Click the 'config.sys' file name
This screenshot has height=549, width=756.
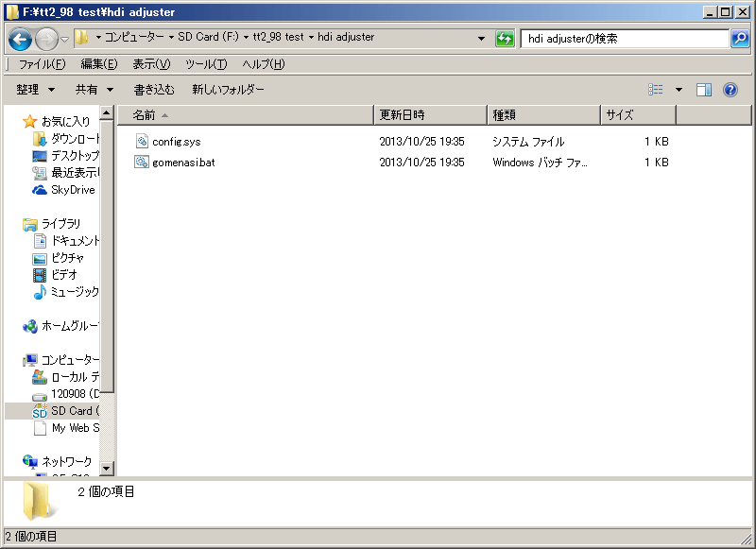click(x=177, y=142)
